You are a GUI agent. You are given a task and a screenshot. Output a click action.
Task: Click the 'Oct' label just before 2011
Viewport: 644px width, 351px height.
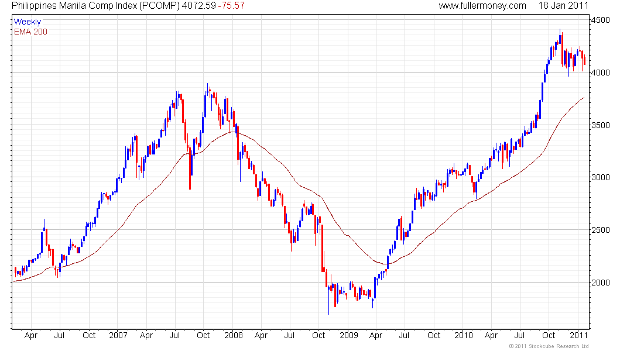(x=549, y=335)
